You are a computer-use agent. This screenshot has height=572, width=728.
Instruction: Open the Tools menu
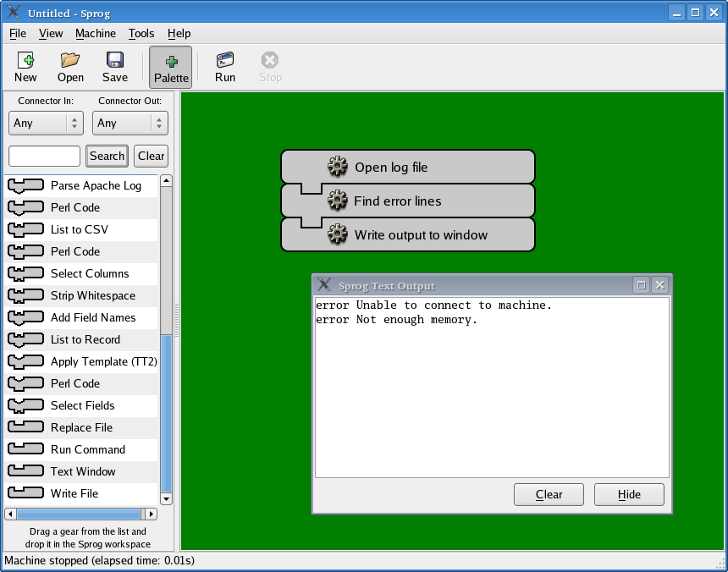tap(141, 33)
